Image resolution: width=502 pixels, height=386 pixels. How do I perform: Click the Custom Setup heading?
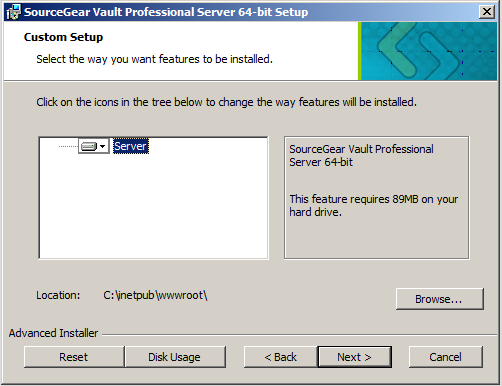(x=63, y=37)
